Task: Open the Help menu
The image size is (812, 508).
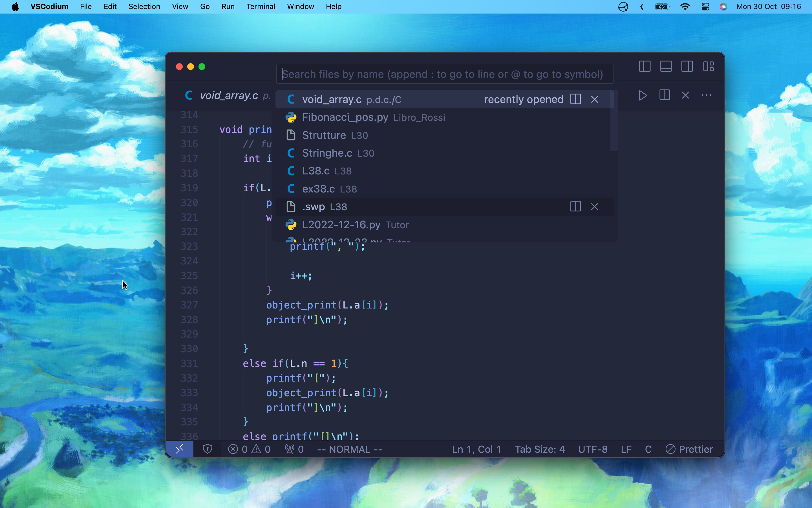Action: click(334, 6)
